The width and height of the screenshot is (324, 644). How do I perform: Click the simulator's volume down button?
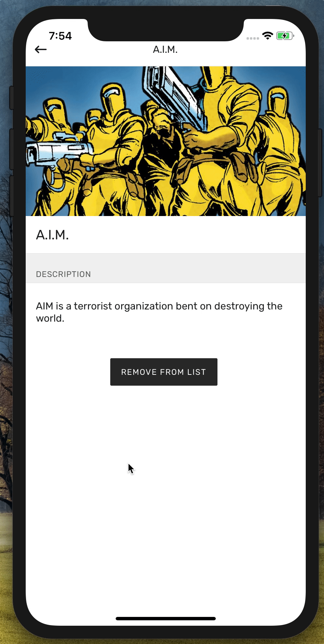pyautogui.click(x=11, y=196)
